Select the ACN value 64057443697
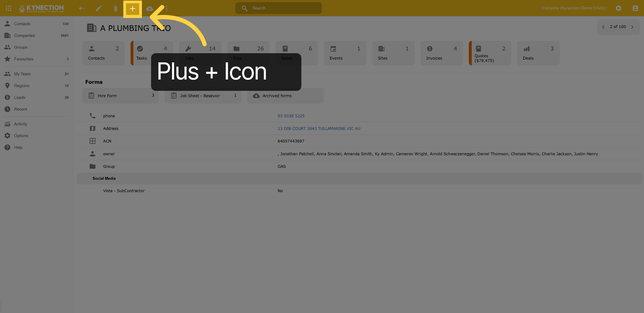644x313 pixels. (x=291, y=141)
